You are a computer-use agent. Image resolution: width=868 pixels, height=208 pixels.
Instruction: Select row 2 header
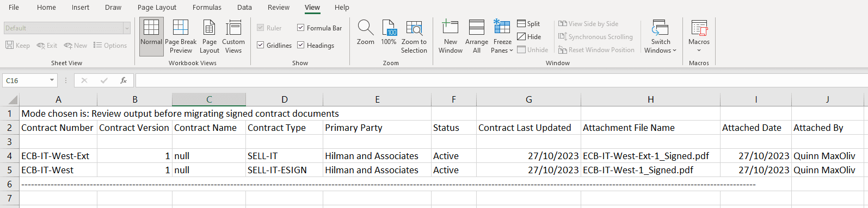[x=9, y=128]
